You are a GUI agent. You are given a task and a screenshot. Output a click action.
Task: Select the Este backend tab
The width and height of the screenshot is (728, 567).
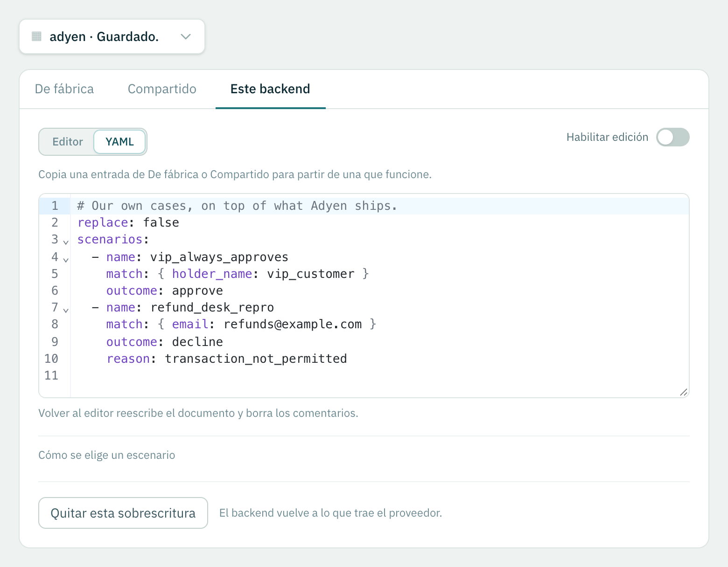[270, 89]
